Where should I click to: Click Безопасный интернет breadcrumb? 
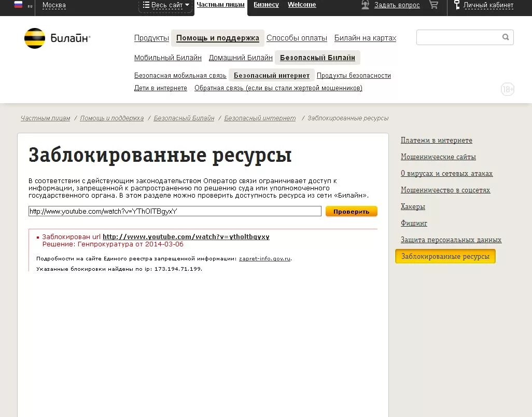pyautogui.click(x=260, y=118)
